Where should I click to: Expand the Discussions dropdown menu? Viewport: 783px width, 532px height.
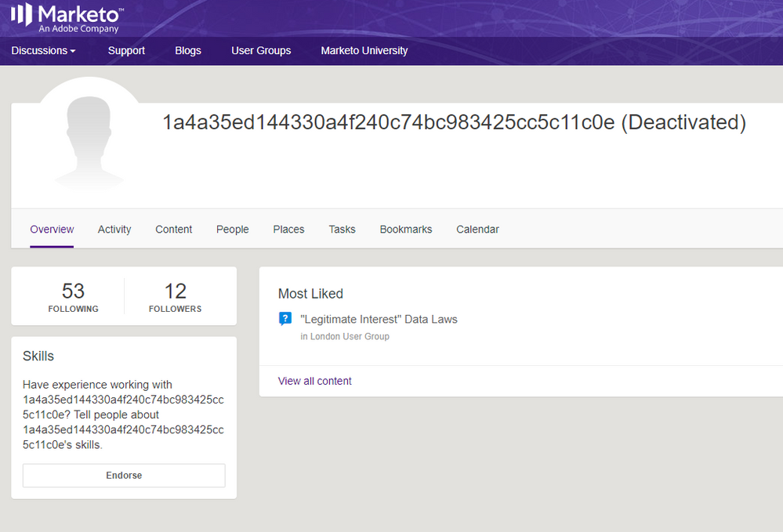click(44, 50)
